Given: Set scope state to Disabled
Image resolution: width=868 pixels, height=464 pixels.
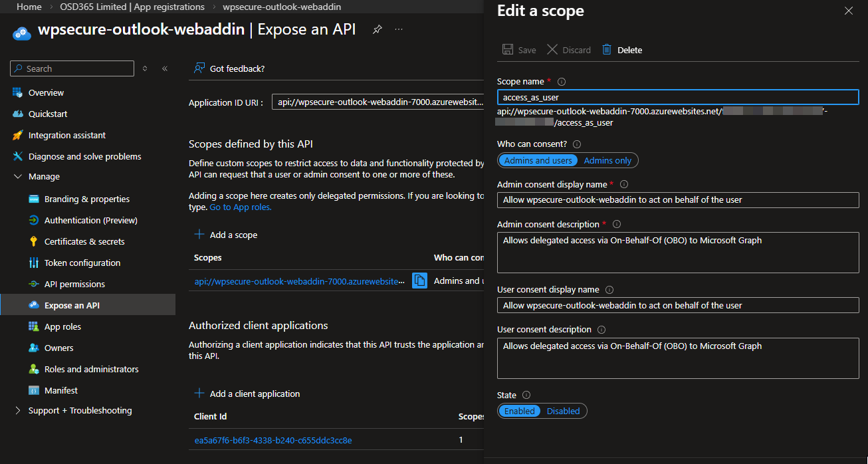Looking at the screenshot, I should 563,411.
